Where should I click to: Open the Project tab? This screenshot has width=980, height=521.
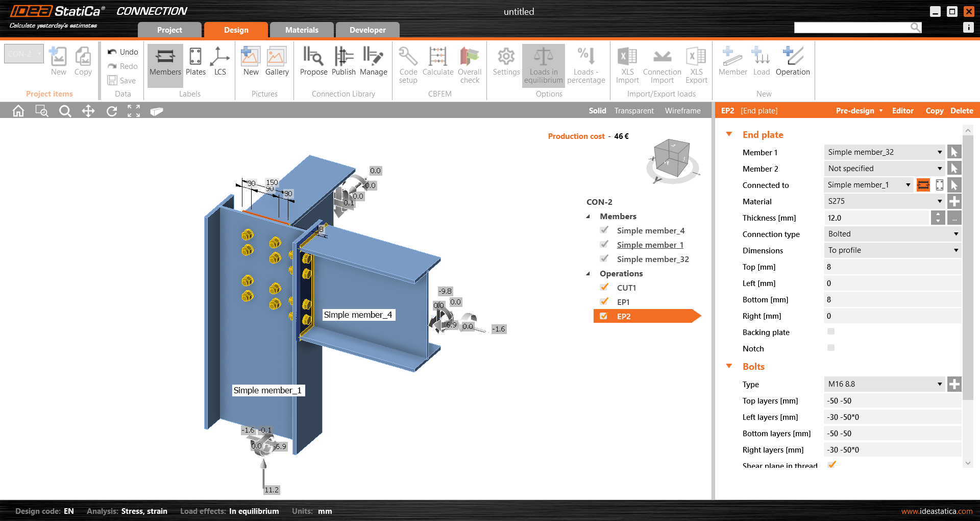(x=169, y=30)
